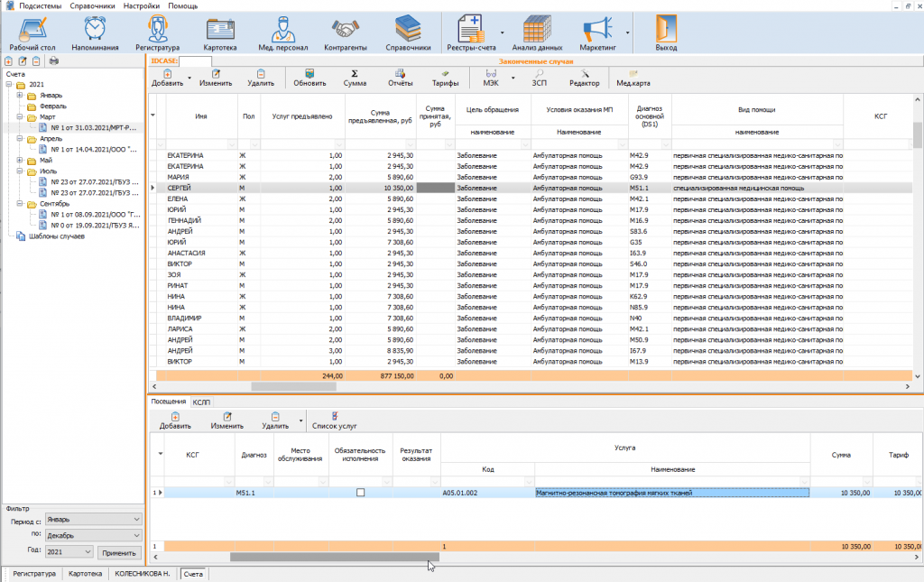Select Шаблоны случаев in accounts tree
This screenshot has height=582, width=924.
[56, 236]
